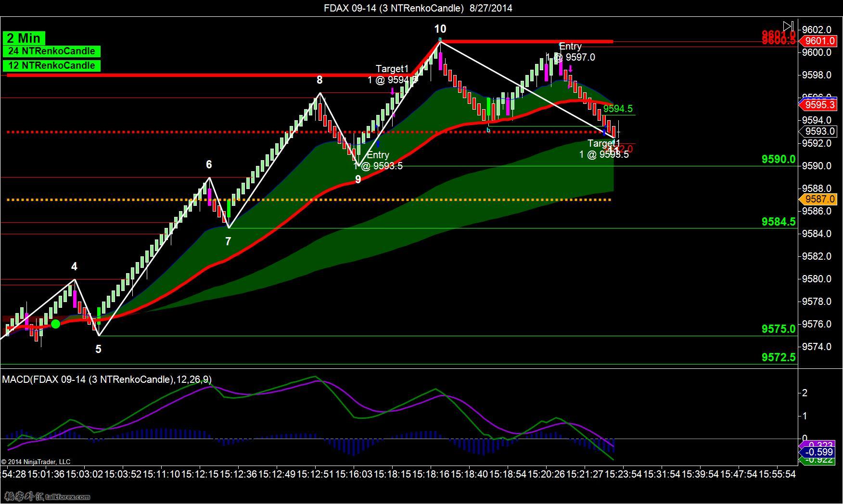Select the swing label 8
This screenshot has height=504, width=843.
[319, 80]
